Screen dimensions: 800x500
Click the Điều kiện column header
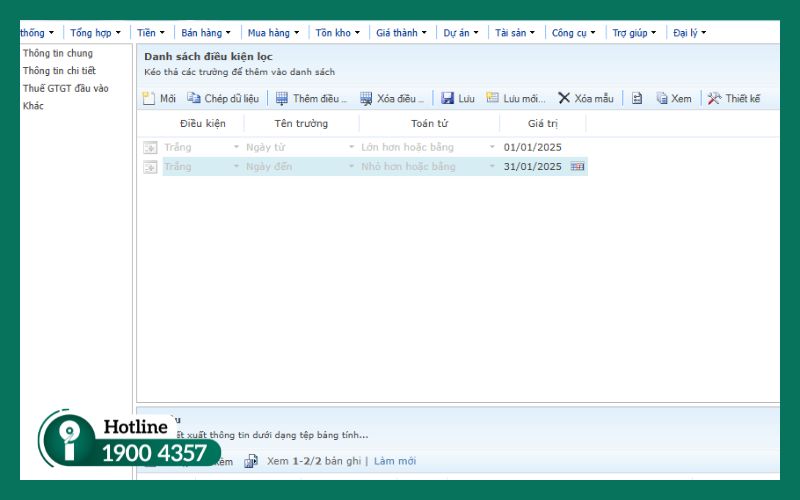point(203,123)
